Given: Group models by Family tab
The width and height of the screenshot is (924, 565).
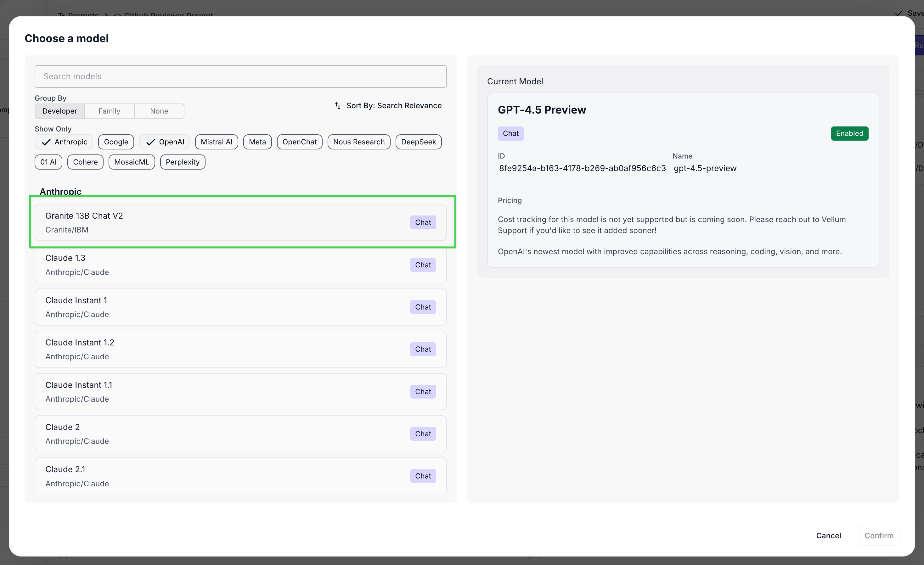Looking at the screenshot, I should (109, 111).
